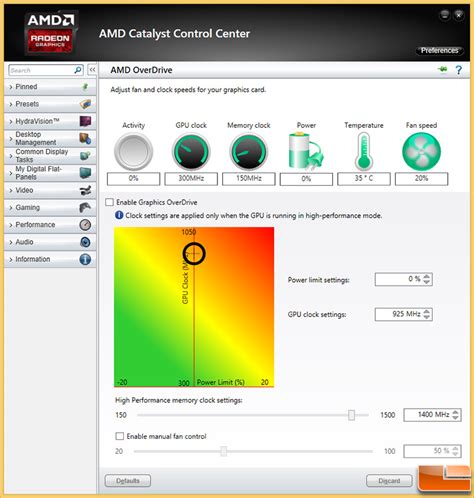Click the Video camera icon
Viewport: 474px width, 498px height.
tap(85, 190)
